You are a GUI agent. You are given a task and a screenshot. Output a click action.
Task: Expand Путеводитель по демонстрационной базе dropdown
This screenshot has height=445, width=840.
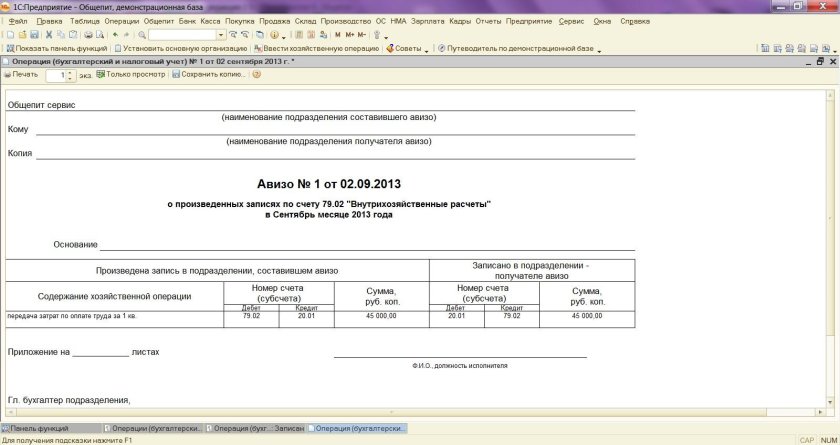click(600, 48)
